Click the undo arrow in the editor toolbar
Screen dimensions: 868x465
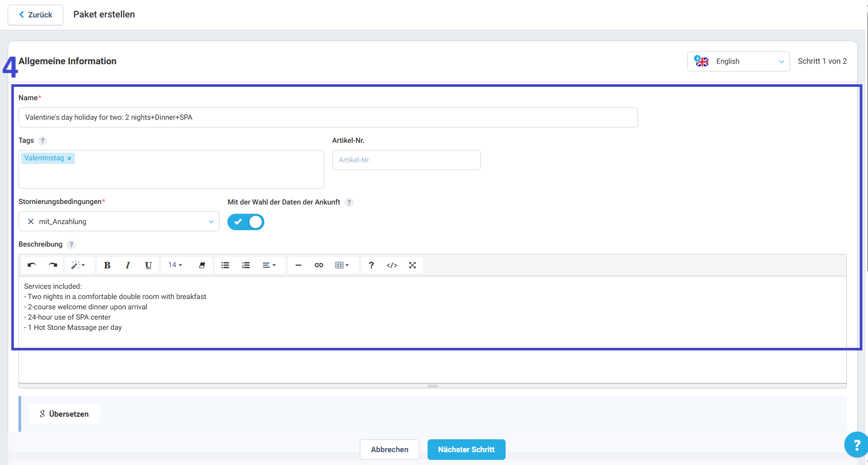pyautogui.click(x=32, y=265)
